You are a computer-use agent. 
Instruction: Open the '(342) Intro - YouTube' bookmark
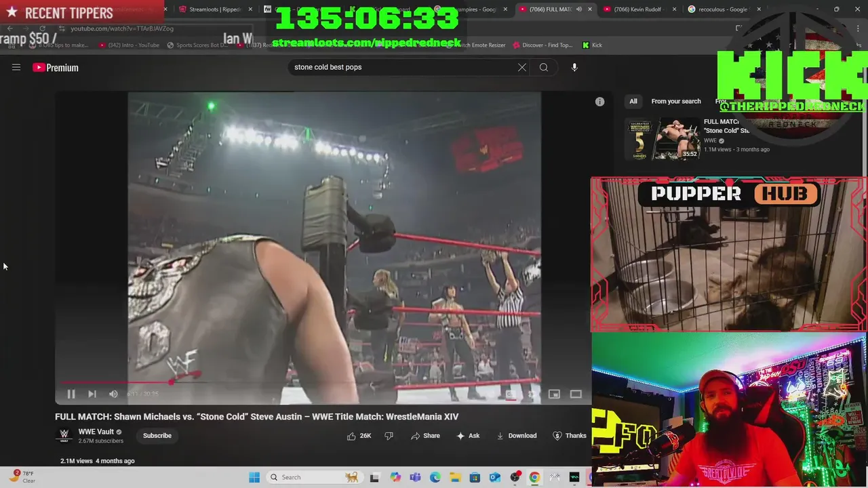click(129, 45)
